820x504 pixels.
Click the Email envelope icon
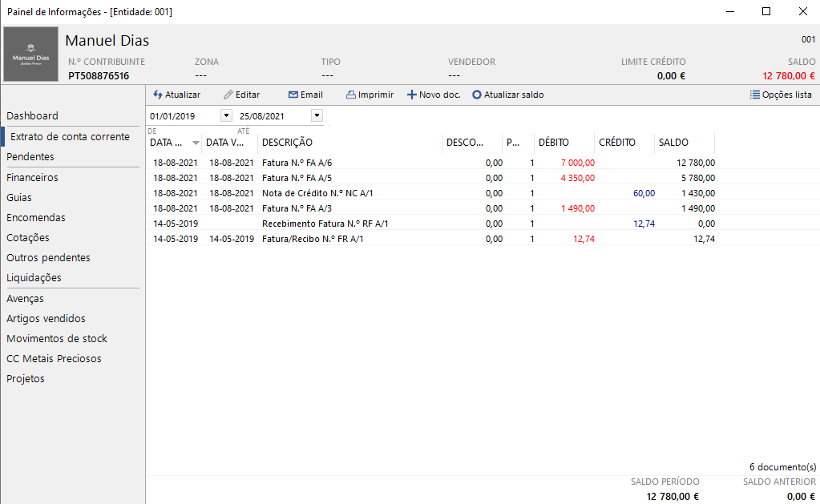293,95
